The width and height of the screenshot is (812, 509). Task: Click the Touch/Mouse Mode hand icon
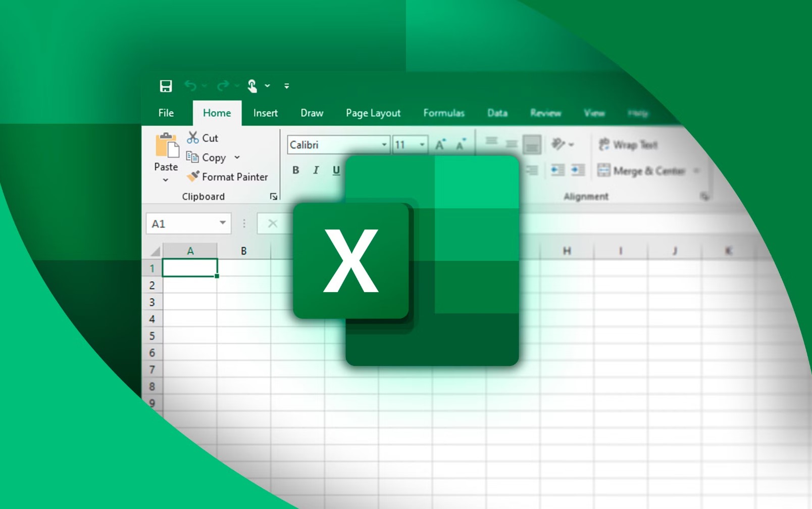[x=252, y=86]
